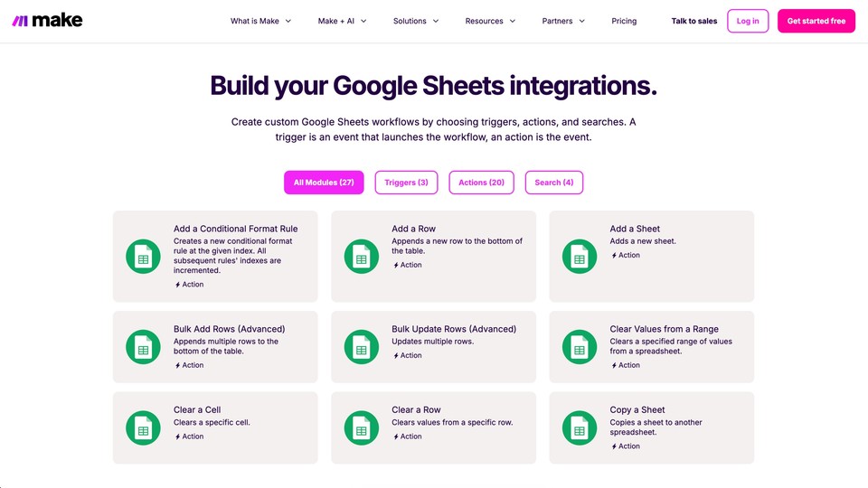The width and height of the screenshot is (868, 488).
Task: Click Google Sheets icon on Clear Values from a Range card
Action: pos(580,347)
